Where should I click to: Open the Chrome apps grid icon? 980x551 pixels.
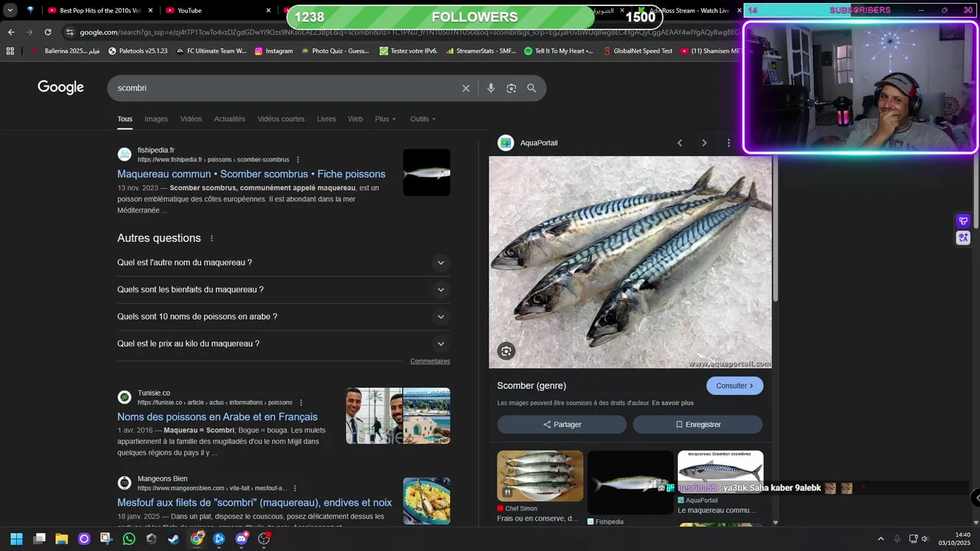click(x=10, y=51)
